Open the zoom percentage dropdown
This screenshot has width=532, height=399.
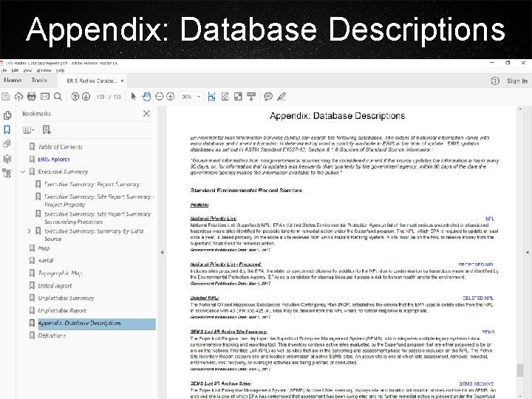point(199,97)
